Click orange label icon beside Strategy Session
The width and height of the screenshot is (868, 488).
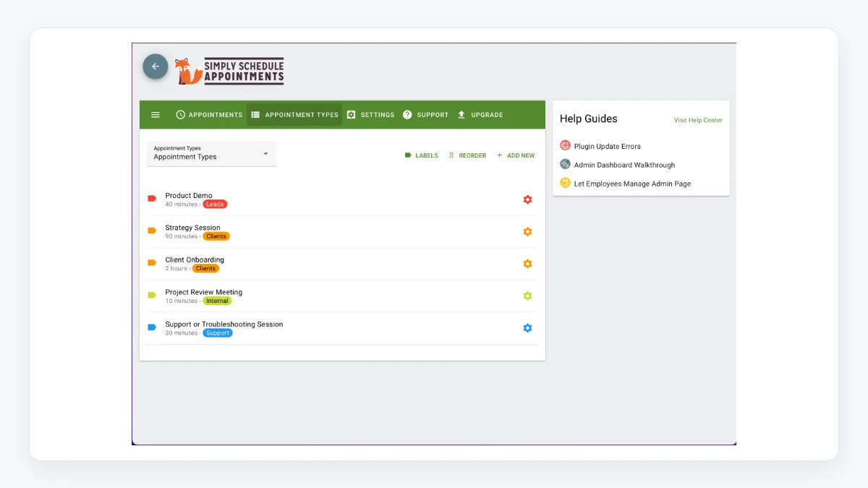[152, 231]
